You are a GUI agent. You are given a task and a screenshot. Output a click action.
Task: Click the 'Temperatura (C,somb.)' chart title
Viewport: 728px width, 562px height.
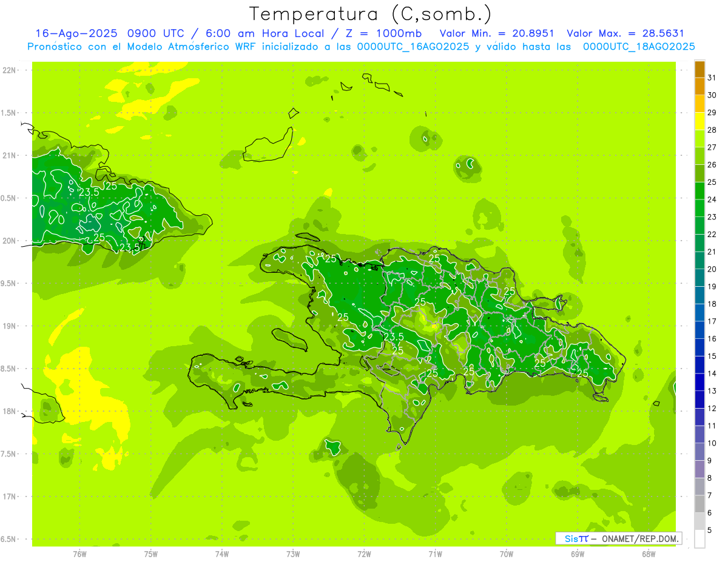[371, 14]
